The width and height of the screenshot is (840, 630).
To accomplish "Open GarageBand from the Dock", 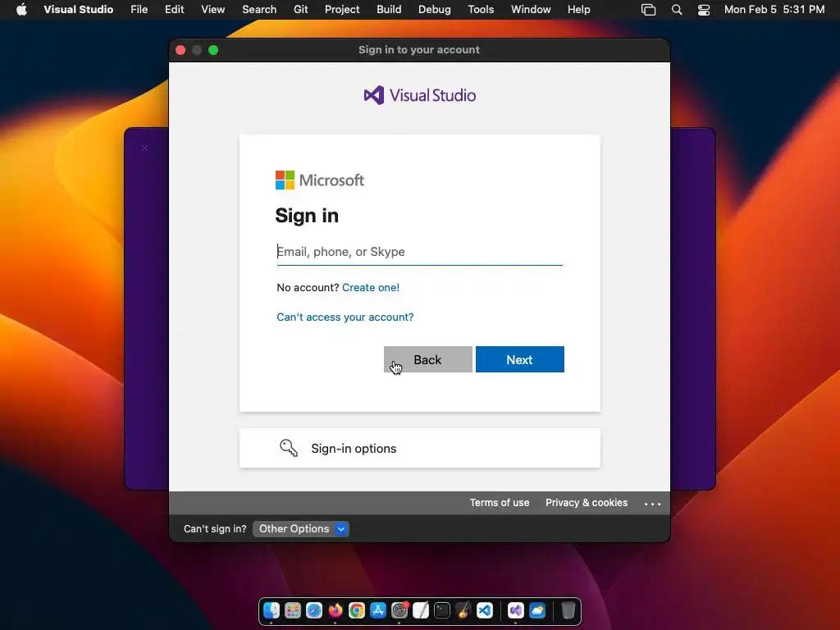I will point(463,610).
